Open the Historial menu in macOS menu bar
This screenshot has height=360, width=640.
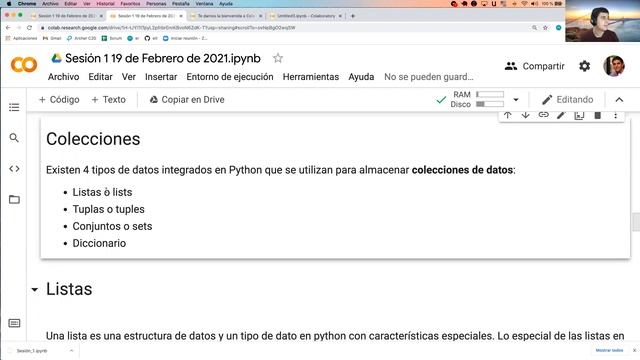click(105, 4)
